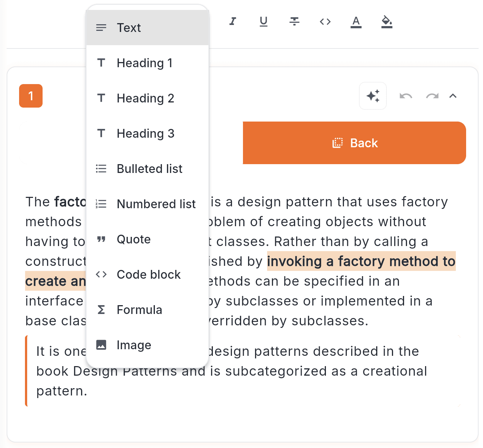The width and height of the screenshot is (483, 448).
Task: Select Heading 1 from block menu
Action: coord(145,63)
